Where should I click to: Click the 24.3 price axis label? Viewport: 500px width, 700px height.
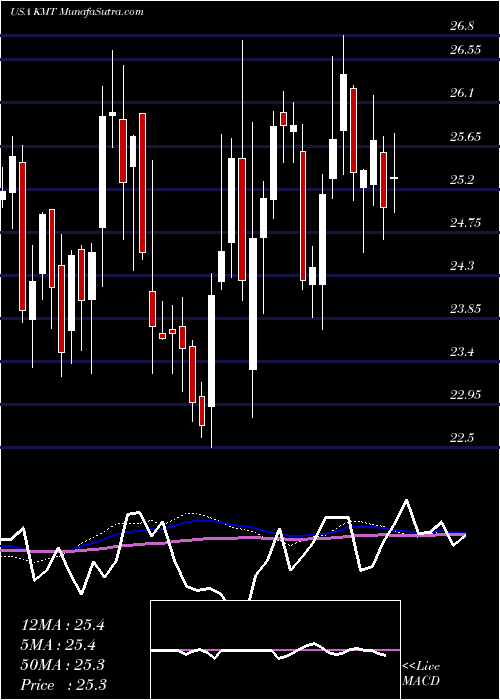click(x=464, y=267)
